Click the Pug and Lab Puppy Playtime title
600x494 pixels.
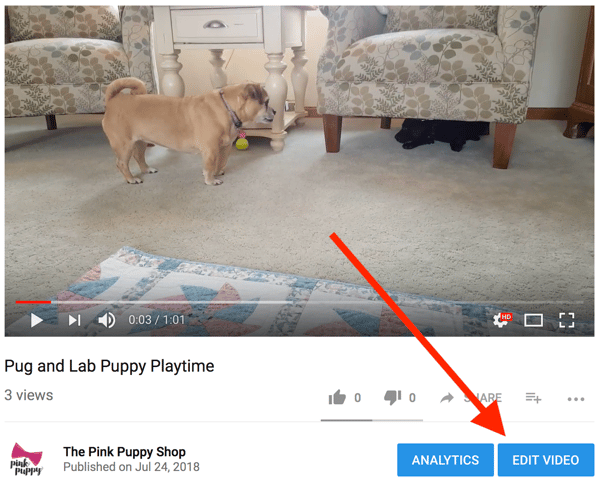point(109,366)
